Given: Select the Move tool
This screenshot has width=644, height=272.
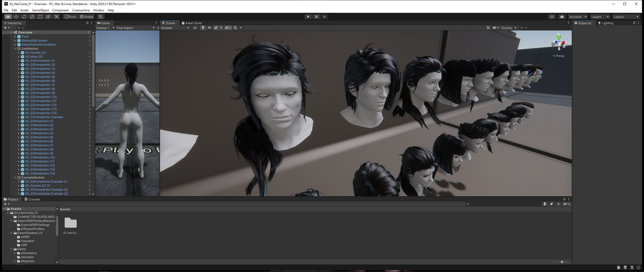Looking at the screenshot, I should tap(16, 17).
